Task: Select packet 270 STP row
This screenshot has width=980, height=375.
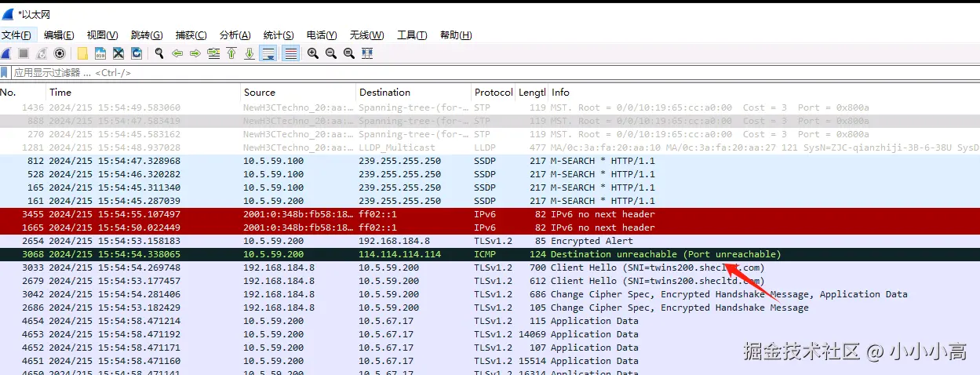Action: tap(490, 134)
